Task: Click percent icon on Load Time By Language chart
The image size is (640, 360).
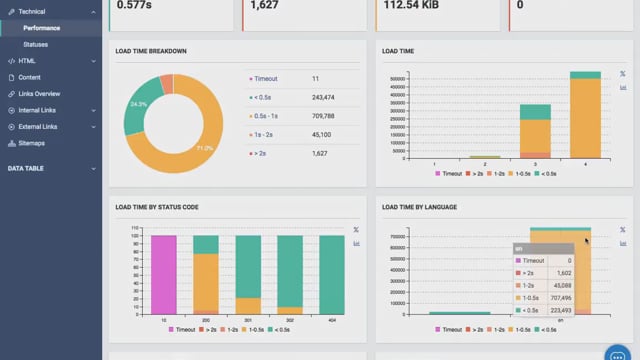Action: click(622, 230)
